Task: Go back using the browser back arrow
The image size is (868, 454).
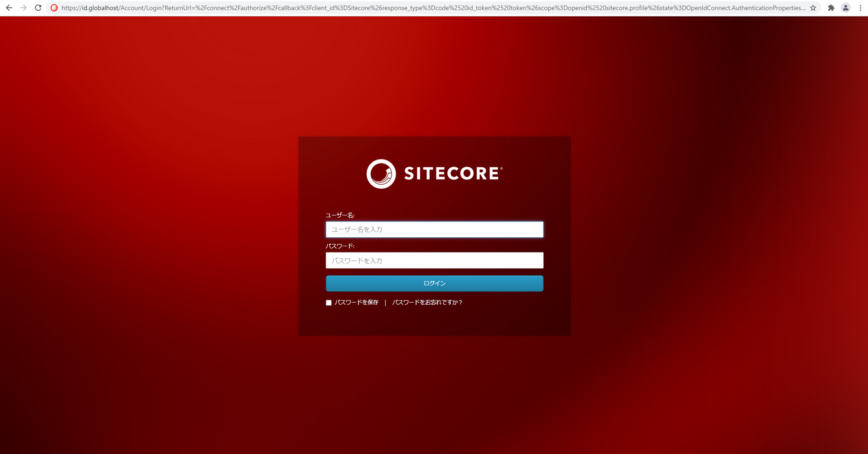Action: [x=9, y=8]
